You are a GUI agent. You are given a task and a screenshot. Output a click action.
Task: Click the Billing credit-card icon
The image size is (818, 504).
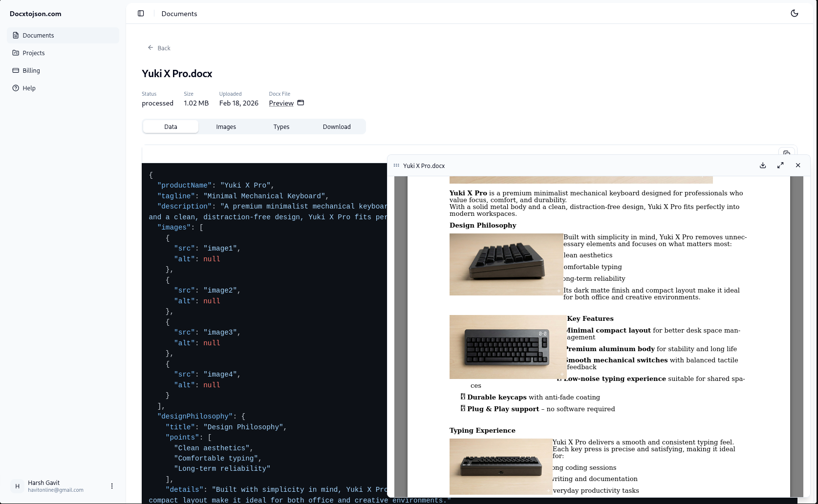(16, 70)
